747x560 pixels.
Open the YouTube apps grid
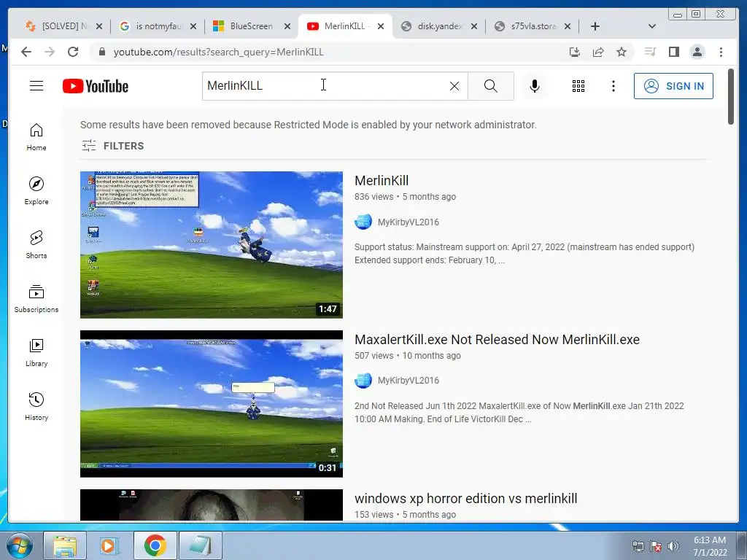(x=578, y=86)
